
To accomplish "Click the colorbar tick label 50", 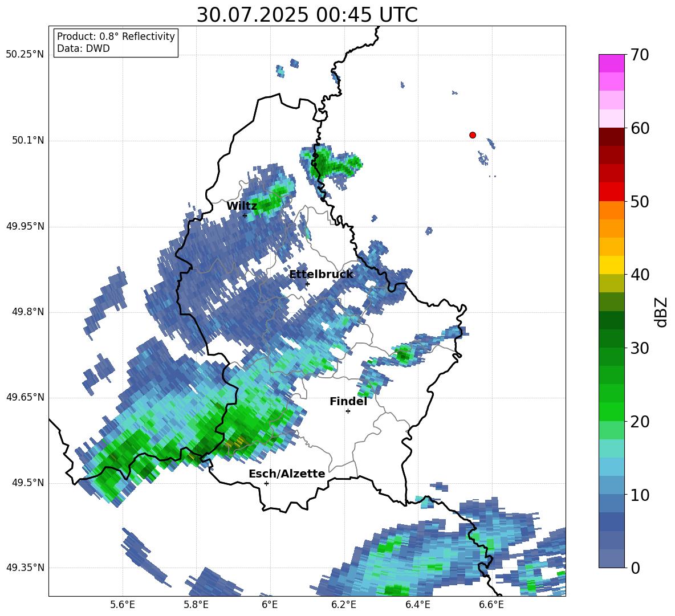I will click(640, 201).
